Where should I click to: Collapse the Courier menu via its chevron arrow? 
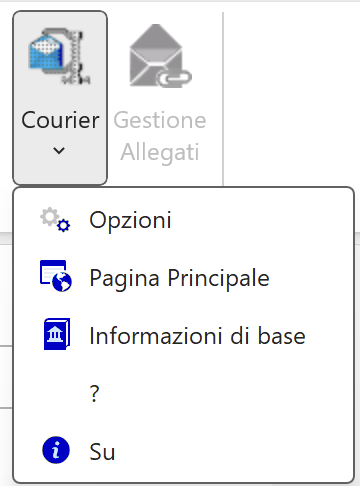click(x=59, y=150)
